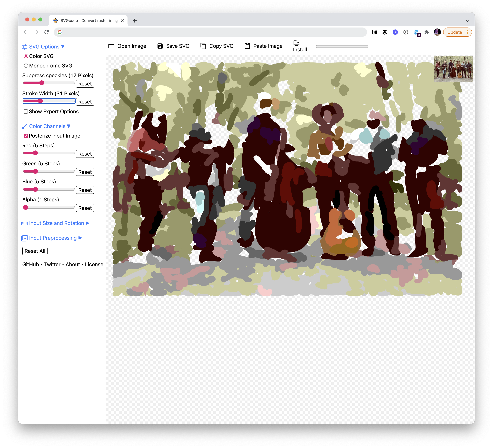Click the browser forward arrow
Screen dimensions: 493x448
tap(36, 32)
